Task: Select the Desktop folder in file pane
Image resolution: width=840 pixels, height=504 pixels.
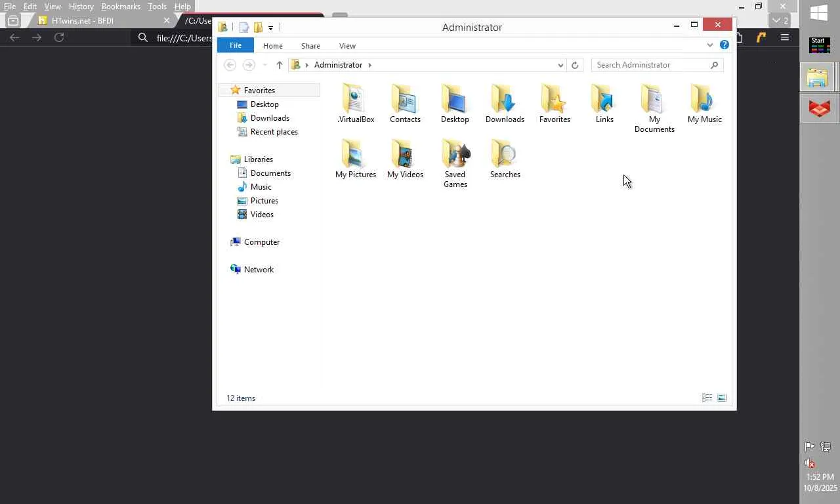Action: tap(455, 104)
